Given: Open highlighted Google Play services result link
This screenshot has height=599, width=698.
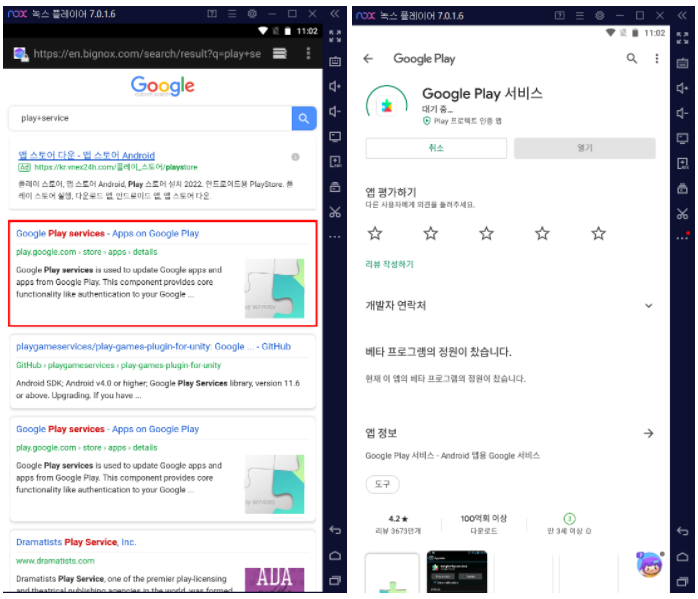Looking at the screenshot, I should [107, 234].
